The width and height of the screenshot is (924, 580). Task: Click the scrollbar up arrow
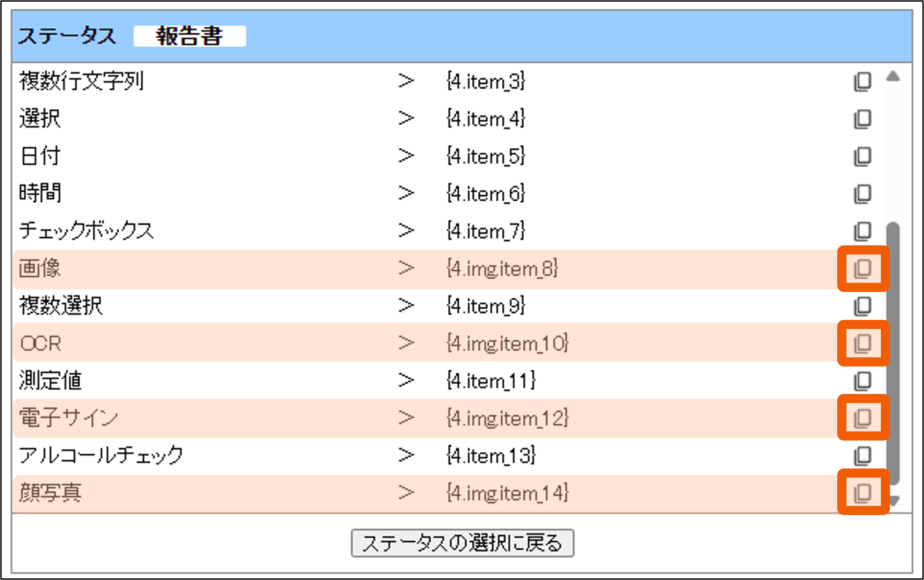(x=893, y=77)
